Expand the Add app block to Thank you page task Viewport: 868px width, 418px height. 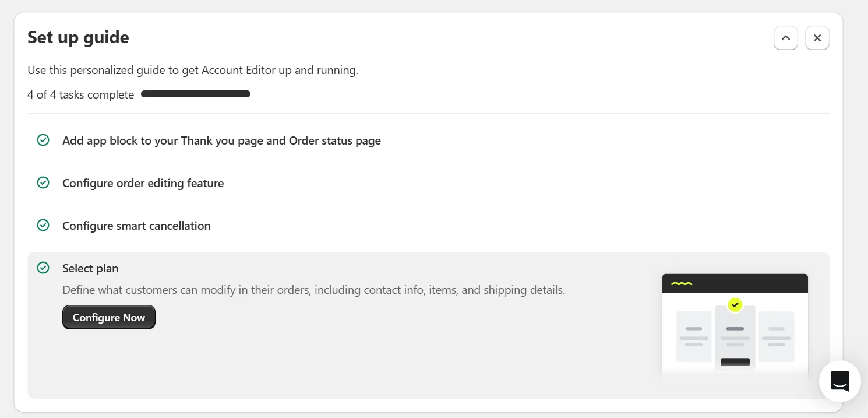(221, 140)
